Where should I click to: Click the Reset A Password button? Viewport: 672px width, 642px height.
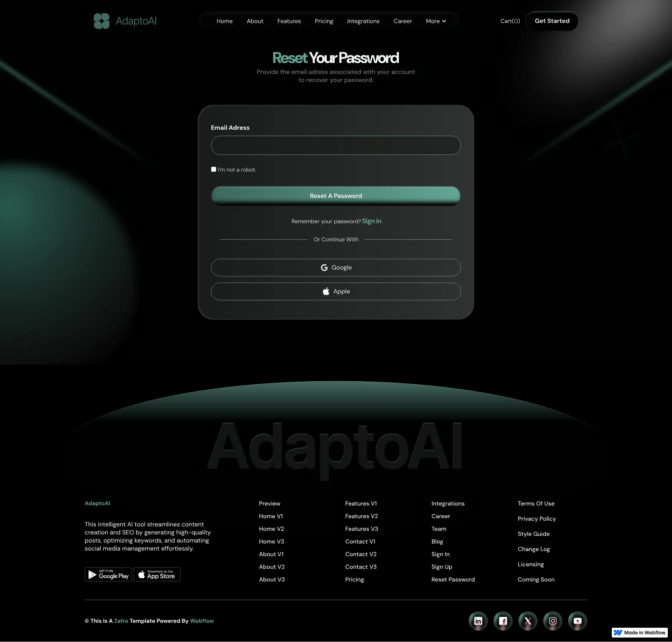click(x=336, y=196)
